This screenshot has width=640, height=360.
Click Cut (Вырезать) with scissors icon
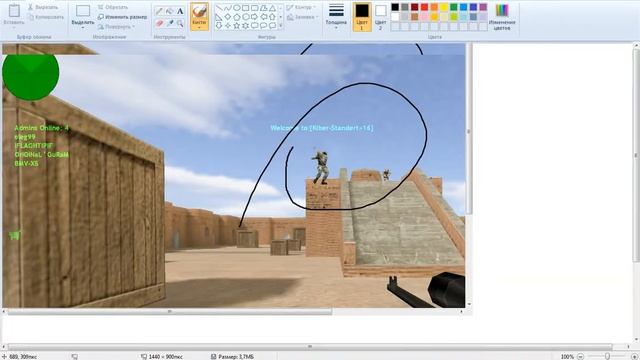(43, 7)
